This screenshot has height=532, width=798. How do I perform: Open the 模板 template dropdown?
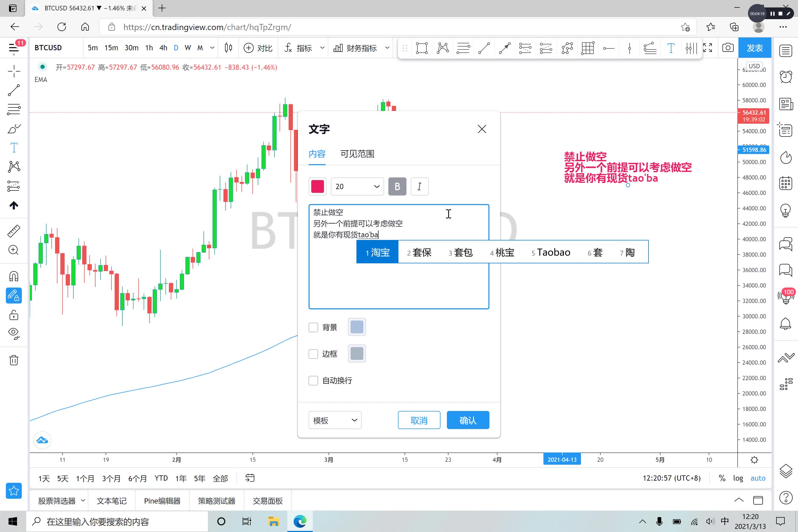(335, 420)
